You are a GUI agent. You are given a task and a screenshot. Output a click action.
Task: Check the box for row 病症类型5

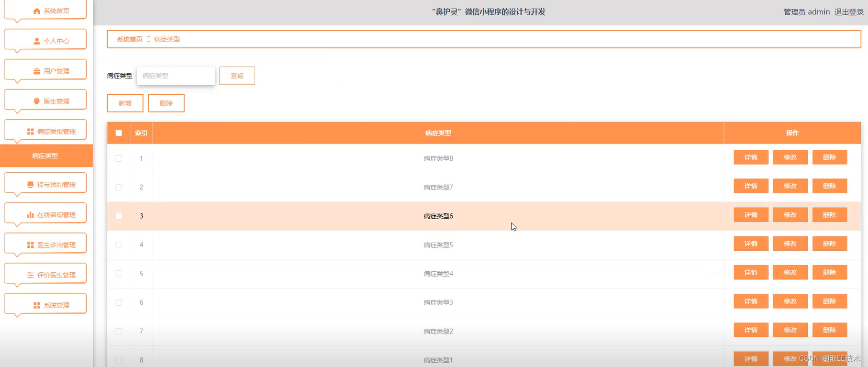point(119,245)
